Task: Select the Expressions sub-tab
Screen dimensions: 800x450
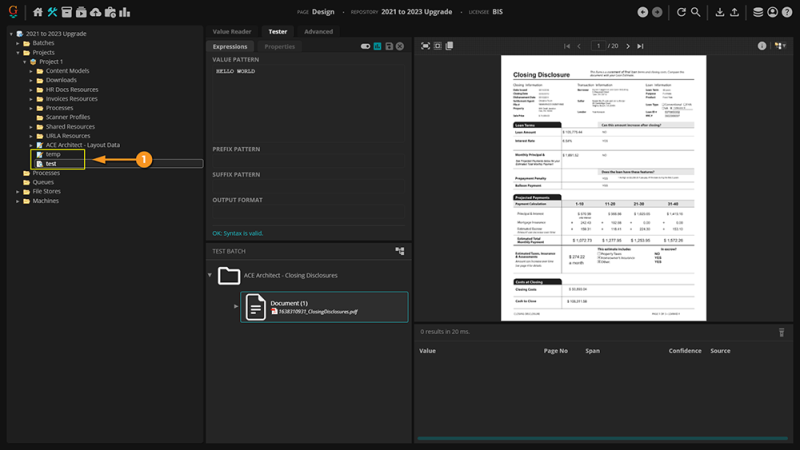Action: pyautogui.click(x=230, y=46)
